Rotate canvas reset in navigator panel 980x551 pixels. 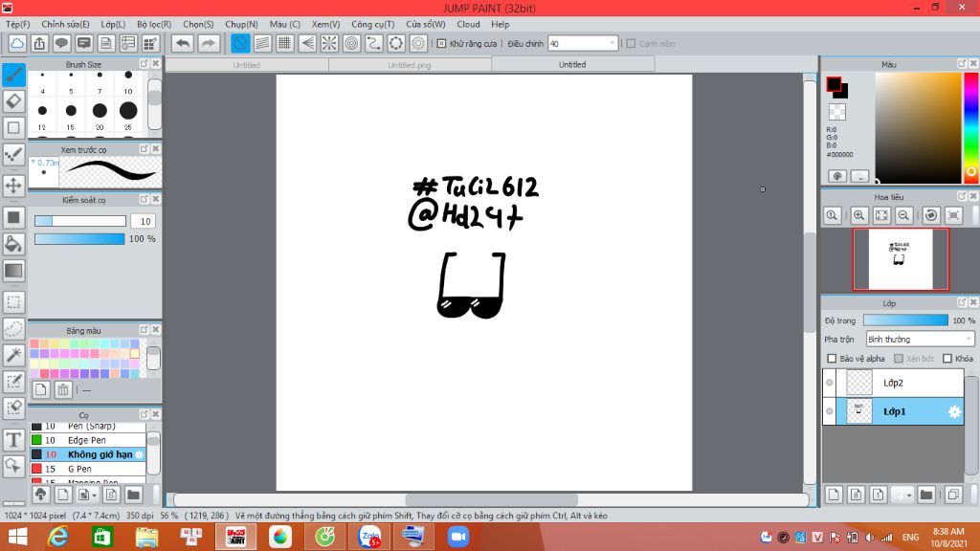(931, 215)
